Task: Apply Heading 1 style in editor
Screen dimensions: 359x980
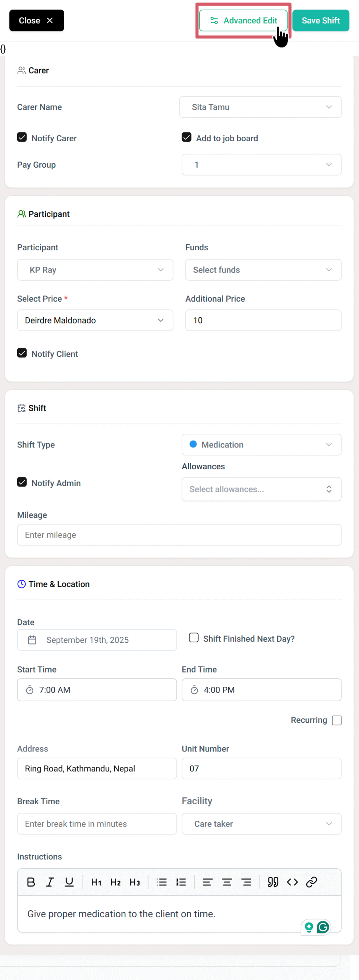Action: tap(96, 882)
